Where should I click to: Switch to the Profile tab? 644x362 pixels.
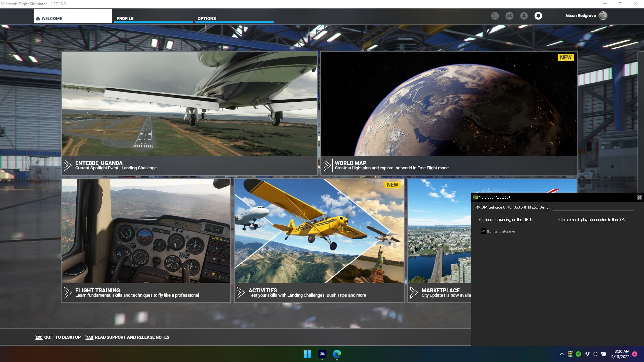pos(153,18)
